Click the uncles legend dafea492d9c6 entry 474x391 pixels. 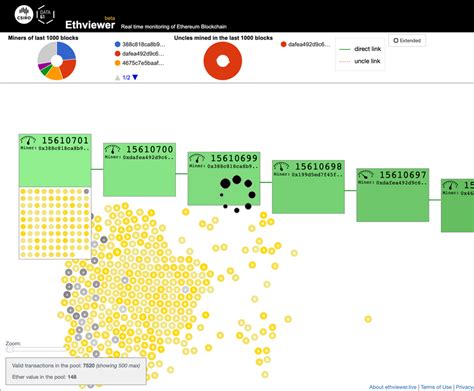coord(306,44)
